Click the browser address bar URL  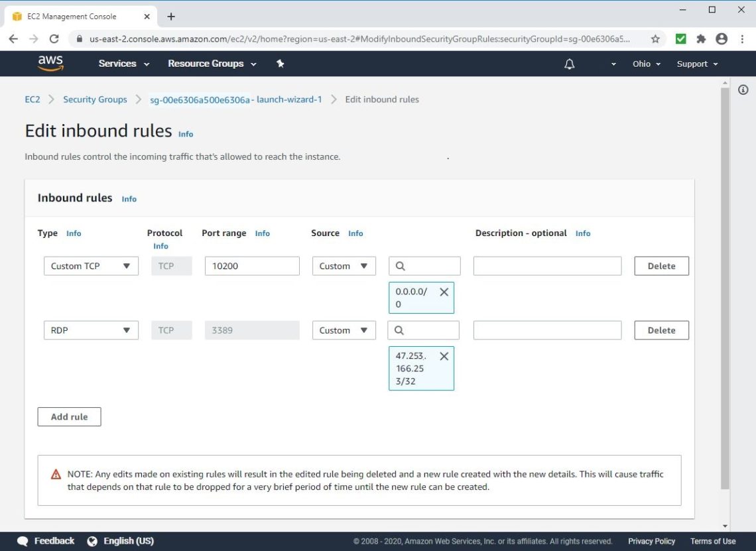click(359, 39)
